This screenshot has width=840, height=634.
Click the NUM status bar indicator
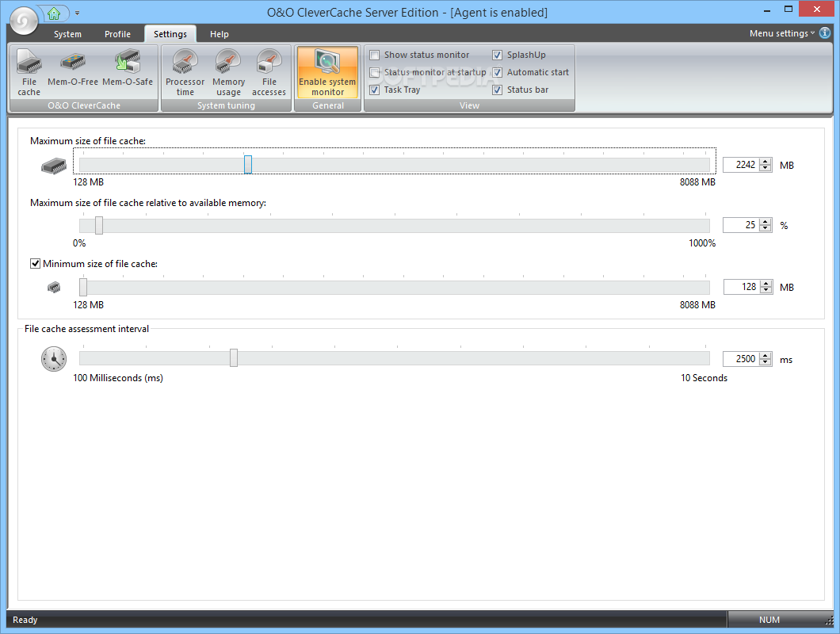pyautogui.click(x=769, y=620)
